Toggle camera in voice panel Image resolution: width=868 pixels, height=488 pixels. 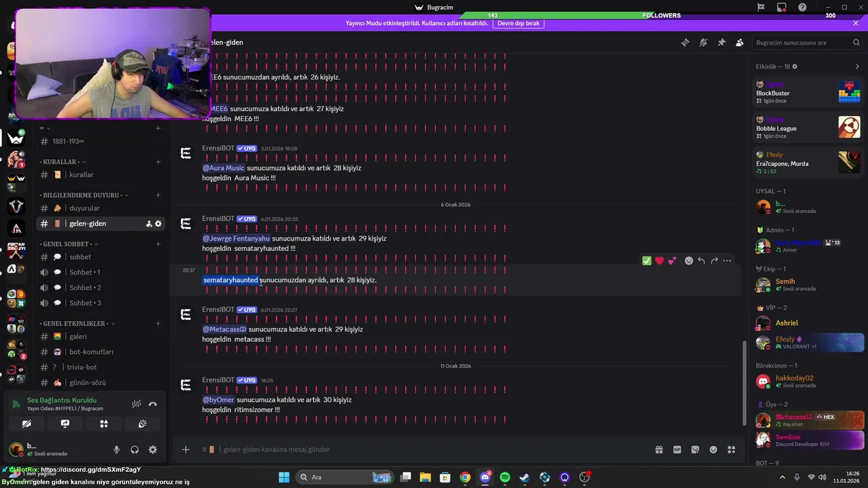tap(26, 424)
